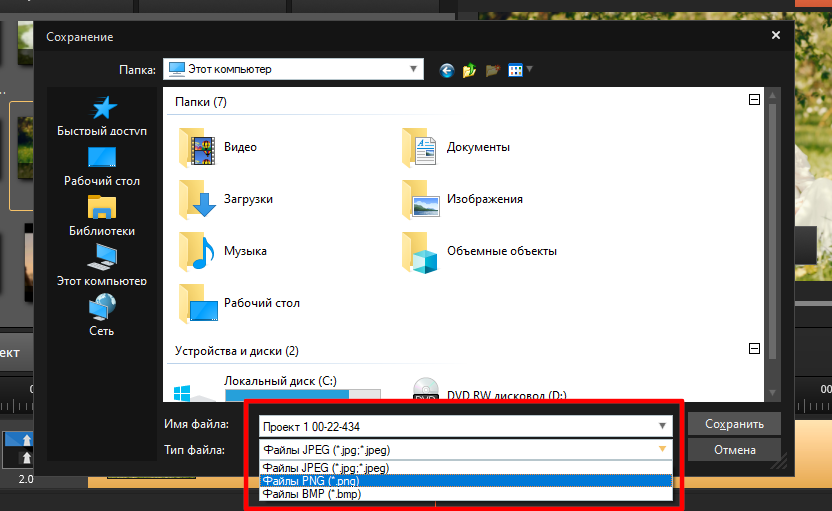Collapse the Устройства и диски group
The height and width of the screenshot is (511, 832).
tap(754, 349)
